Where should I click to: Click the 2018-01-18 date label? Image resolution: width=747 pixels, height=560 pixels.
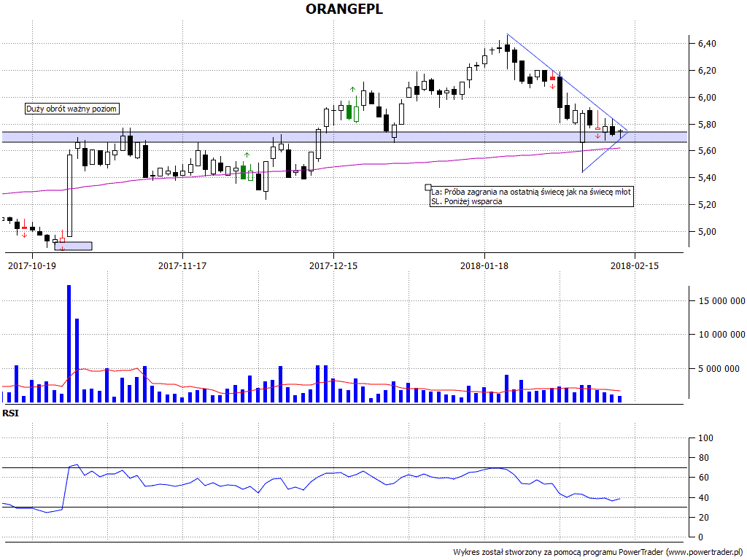tap(484, 265)
